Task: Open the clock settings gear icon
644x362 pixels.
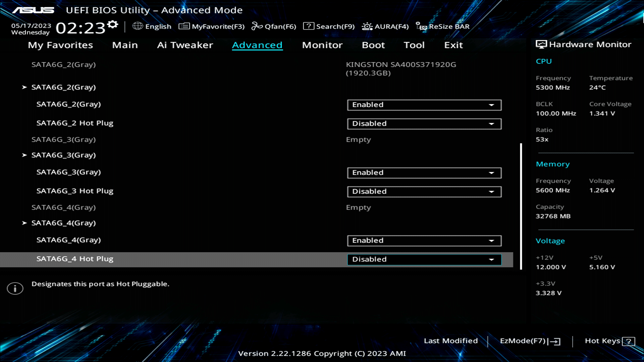Action: 113,24
